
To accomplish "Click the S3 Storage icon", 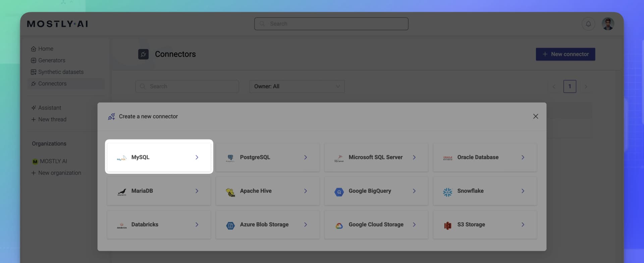I will [447, 225].
